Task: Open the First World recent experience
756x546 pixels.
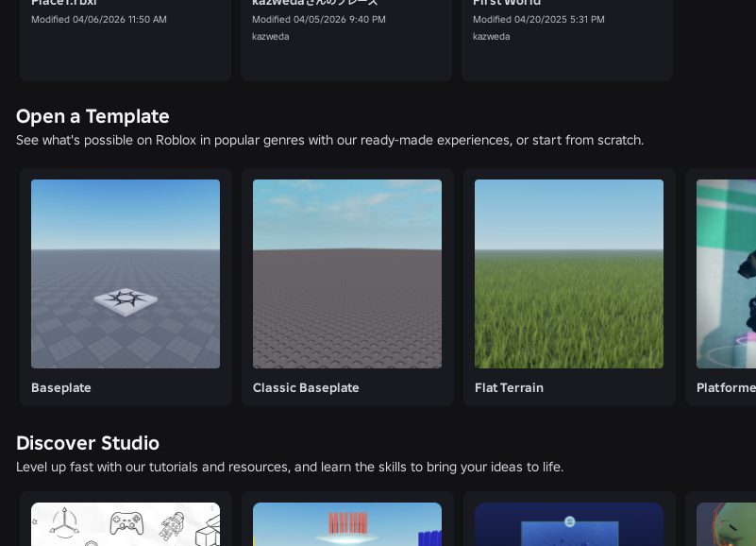Action: point(566,38)
